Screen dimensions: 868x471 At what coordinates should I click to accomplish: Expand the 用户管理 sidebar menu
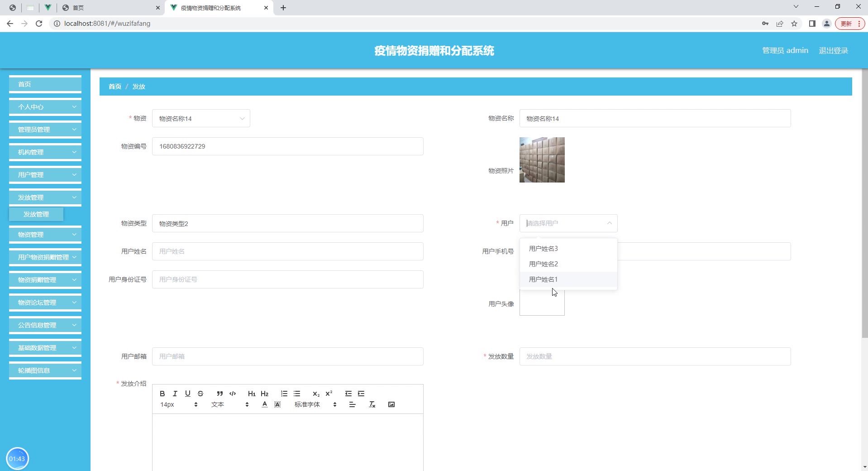[45, 175]
